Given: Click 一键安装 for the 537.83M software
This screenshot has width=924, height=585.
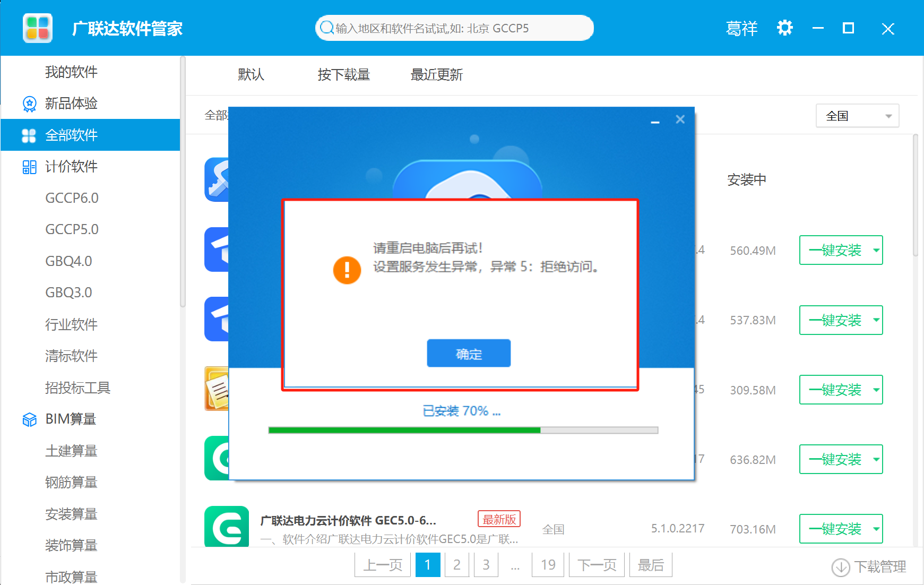Looking at the screenshot, I should (x=835, y=320).
